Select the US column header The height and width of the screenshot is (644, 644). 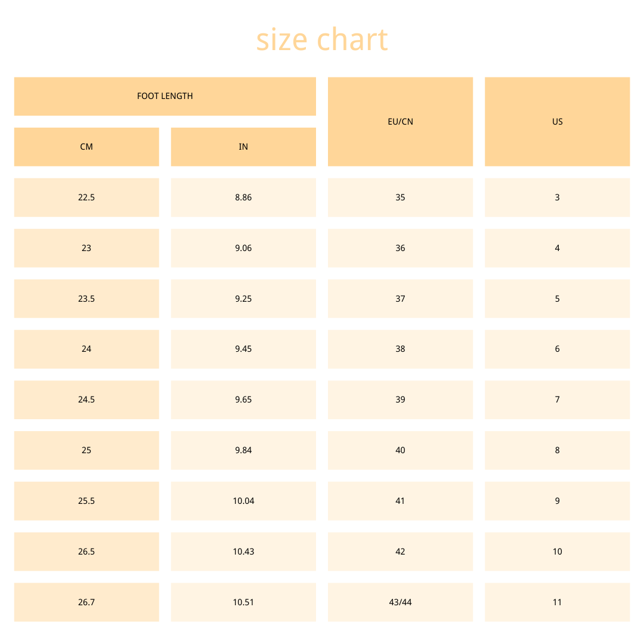coord(558,122)
